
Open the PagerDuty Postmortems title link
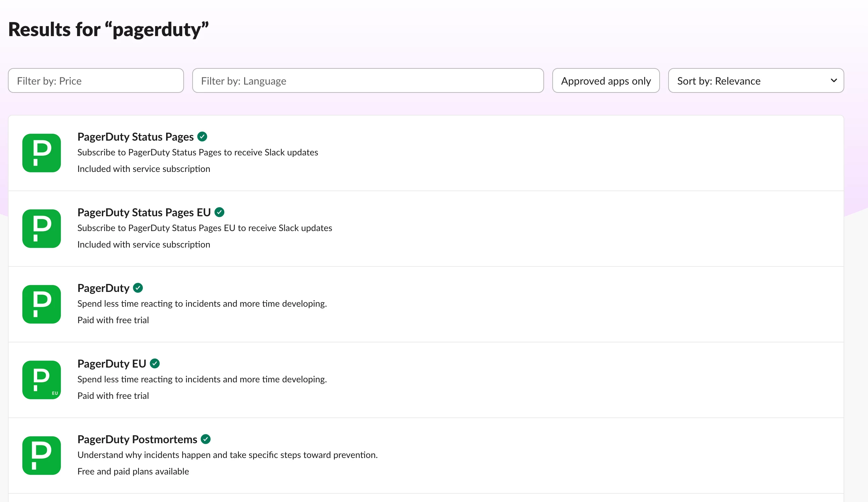[137, 439]
